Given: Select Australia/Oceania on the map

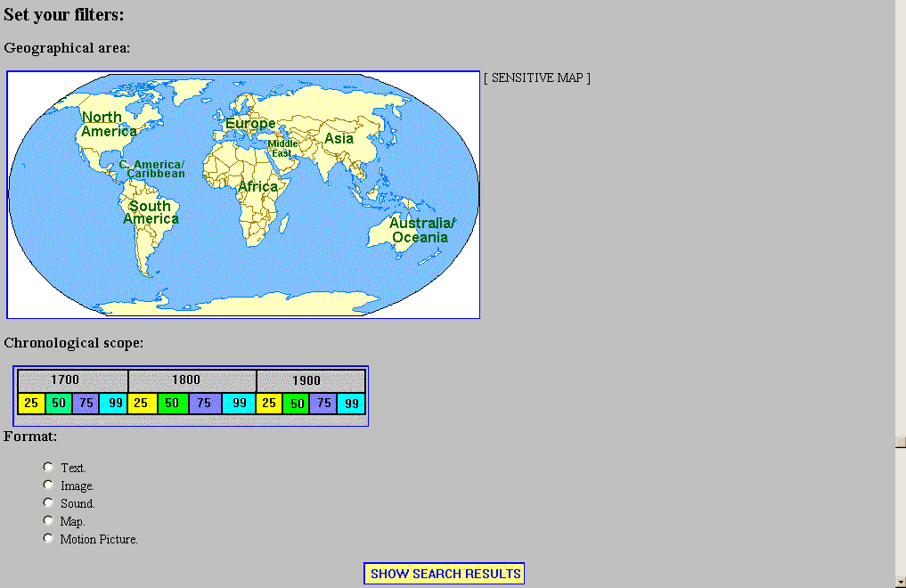Looking at the screenshot, I should (x=421, y=230).
